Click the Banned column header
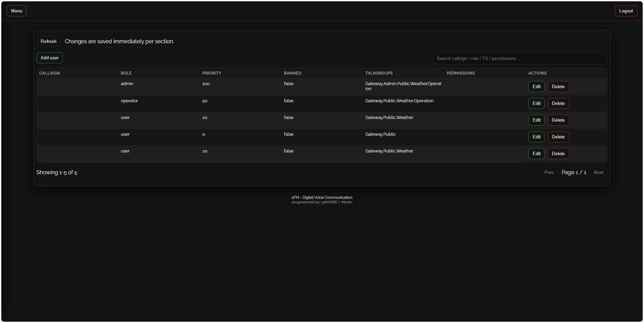The height and width of the screenshot is (323, 644). 292,73
